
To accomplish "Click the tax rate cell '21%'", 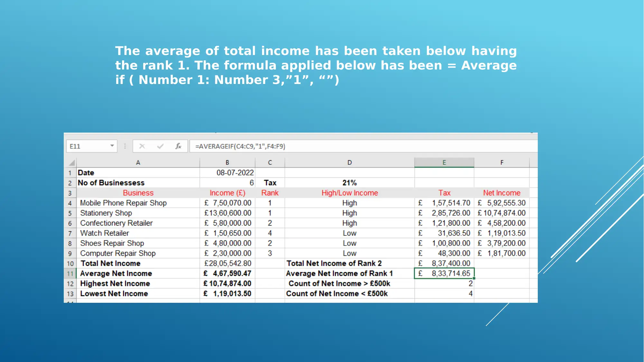I will coord(350,183).
